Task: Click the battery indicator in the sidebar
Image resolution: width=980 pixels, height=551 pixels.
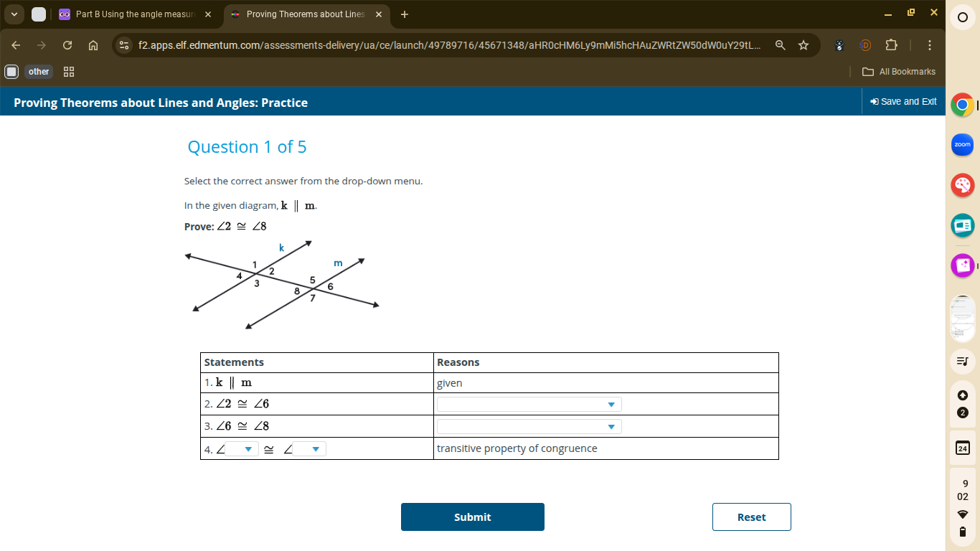Action: 962,532
